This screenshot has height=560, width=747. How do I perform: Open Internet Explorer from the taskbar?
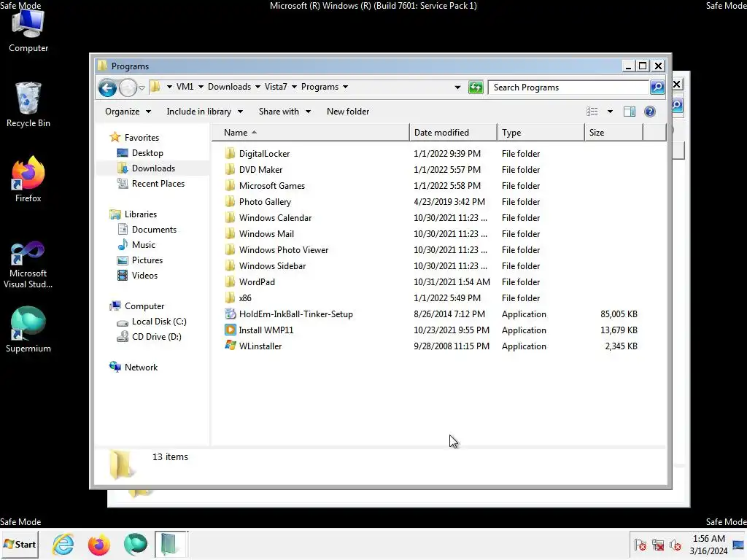pyautogui.click(x=63, y=544)
